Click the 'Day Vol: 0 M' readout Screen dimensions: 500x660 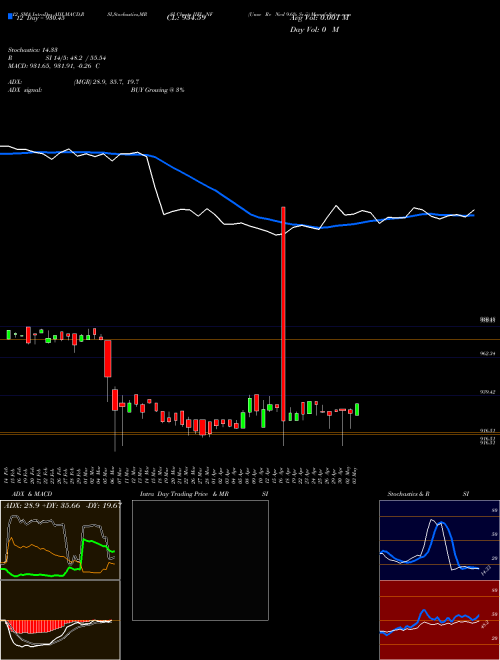(314, 30)
